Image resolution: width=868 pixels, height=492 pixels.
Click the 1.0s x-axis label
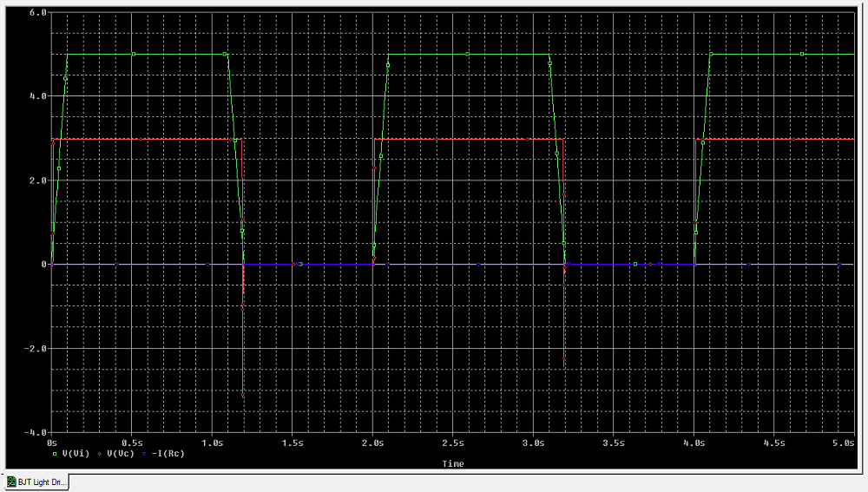pyautogui.click(x=212, y=443)
